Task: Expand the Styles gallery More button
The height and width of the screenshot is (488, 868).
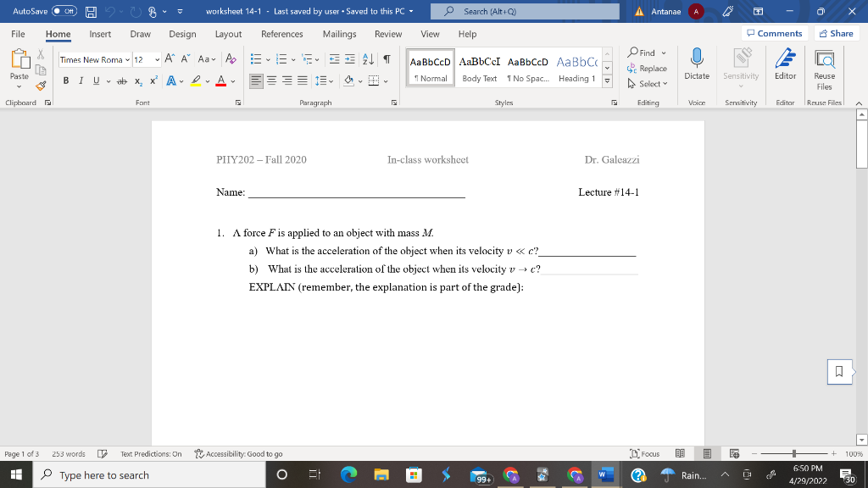Action: [607, 80]
